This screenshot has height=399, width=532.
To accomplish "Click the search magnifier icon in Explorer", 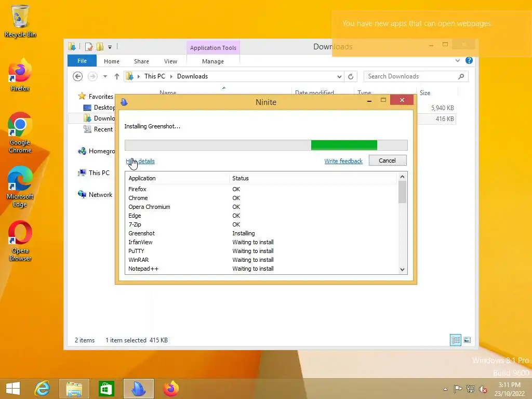I will click(461, 76).
